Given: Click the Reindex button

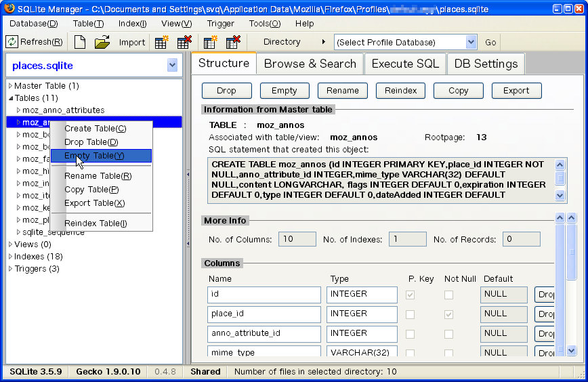Looking at the screenshot, I should pos(400,91).
